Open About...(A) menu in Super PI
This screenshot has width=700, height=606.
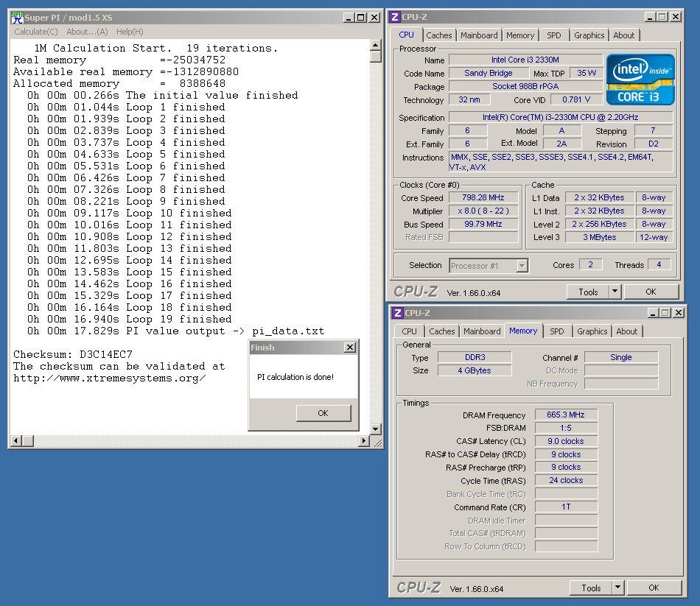[87, 32]
